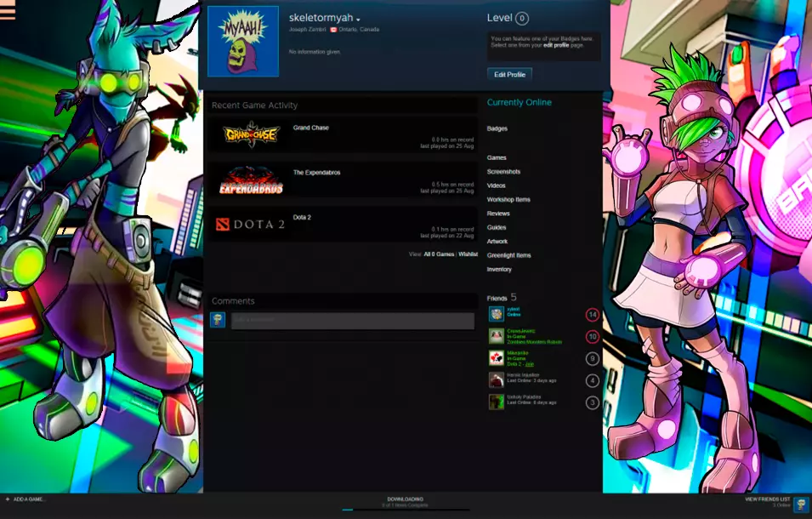This screenshot has width=812, height=519.
Task: Click the level 14 friend badge
Action: click(x=593, y=315)
